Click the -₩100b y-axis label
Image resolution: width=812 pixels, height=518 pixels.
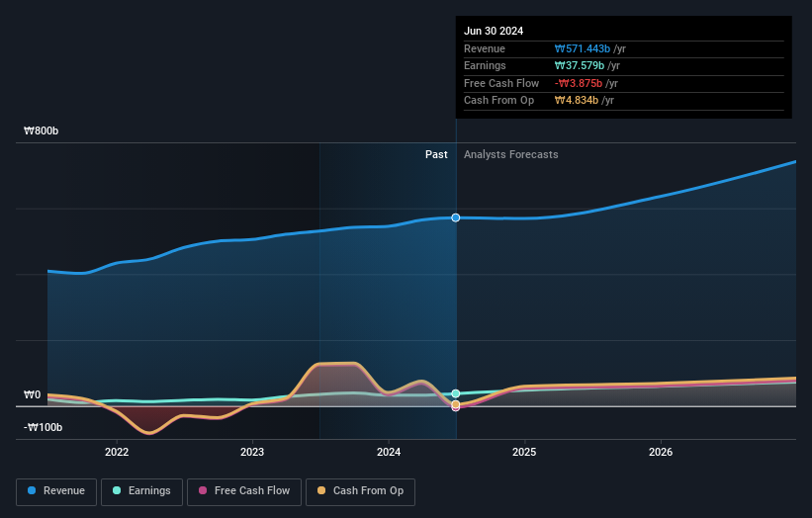tap(43, 427)
